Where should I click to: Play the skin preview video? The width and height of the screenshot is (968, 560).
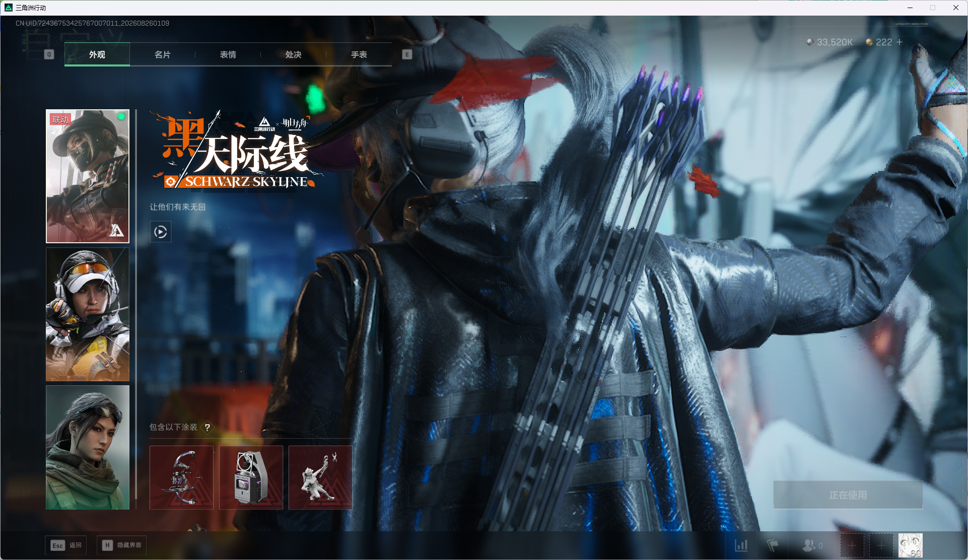point(161,232)
